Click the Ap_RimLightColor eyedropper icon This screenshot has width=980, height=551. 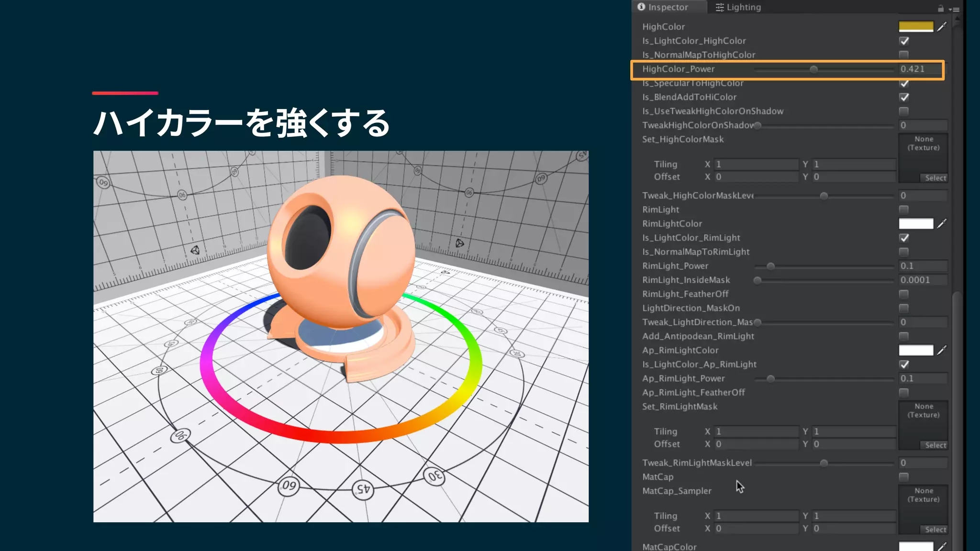click(942, 350)
